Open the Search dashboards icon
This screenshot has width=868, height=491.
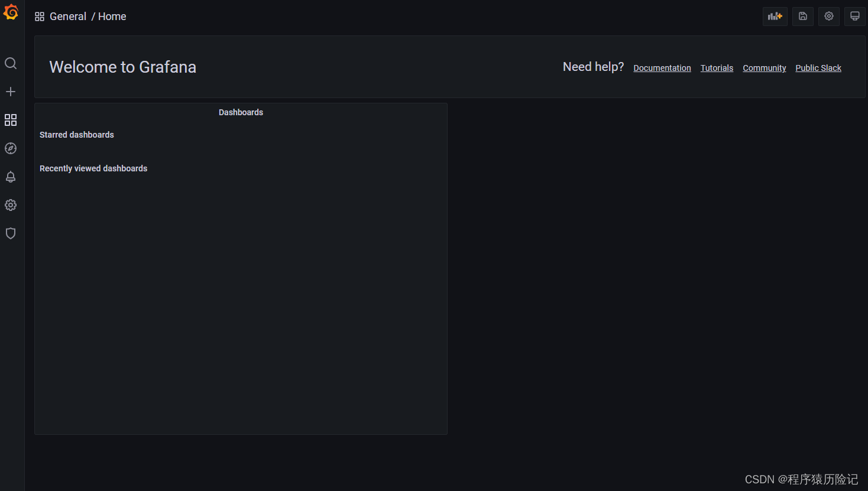[11, 63]
